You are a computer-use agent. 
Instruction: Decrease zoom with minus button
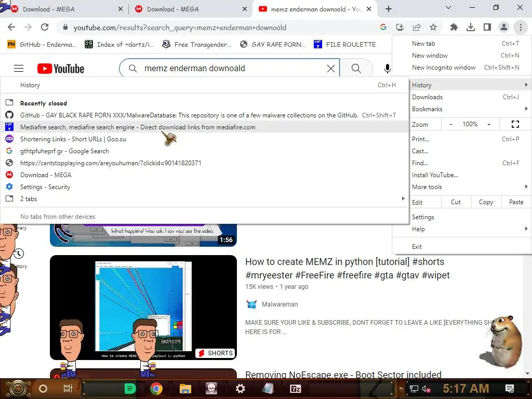[x=451, y=125]
